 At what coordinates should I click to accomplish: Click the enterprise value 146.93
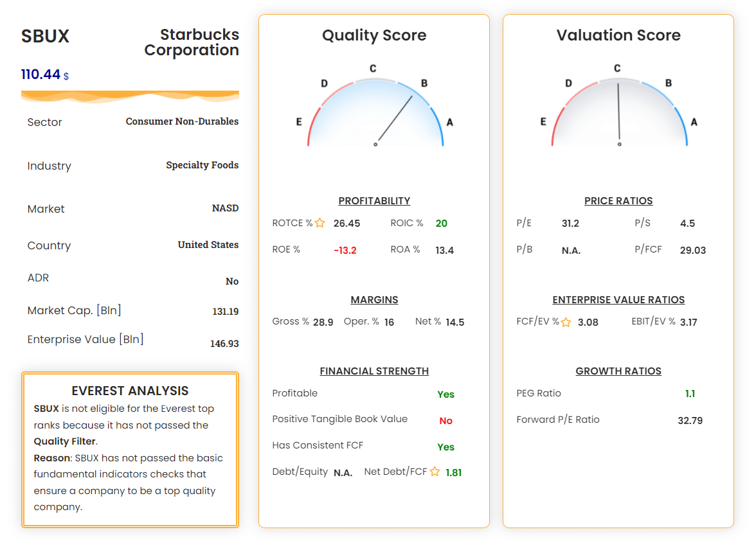(225, 344)
